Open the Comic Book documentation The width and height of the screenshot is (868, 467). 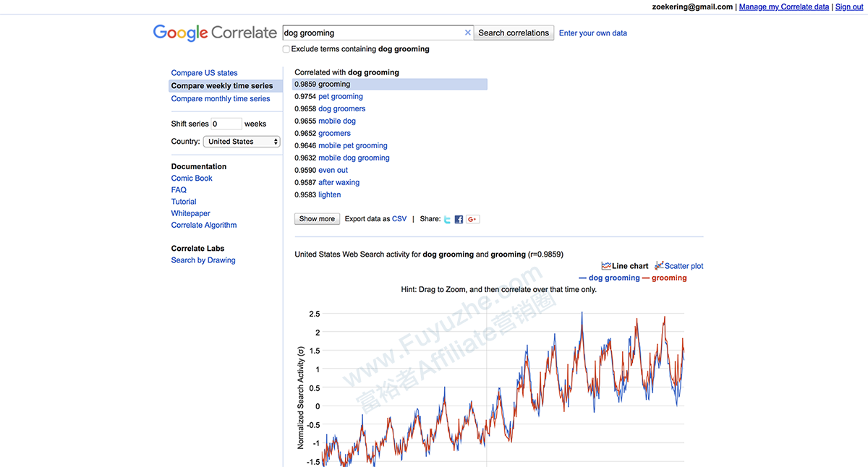pos(192,179)
